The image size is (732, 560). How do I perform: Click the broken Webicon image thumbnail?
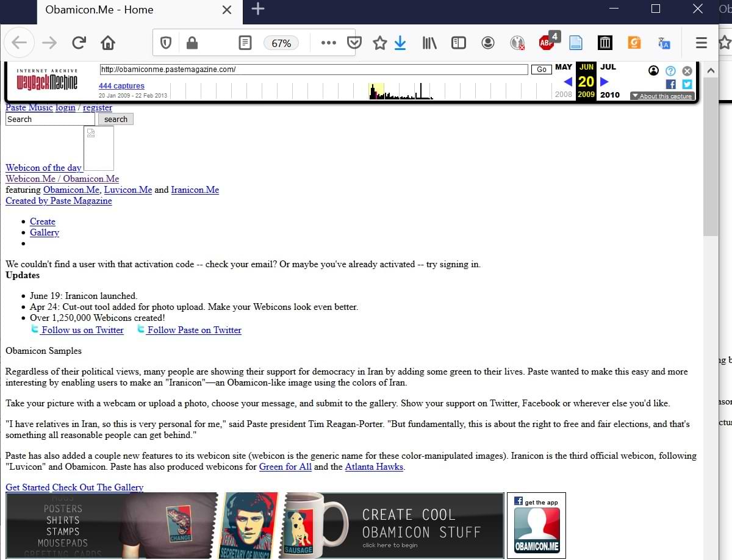click(x=99, y=148)
